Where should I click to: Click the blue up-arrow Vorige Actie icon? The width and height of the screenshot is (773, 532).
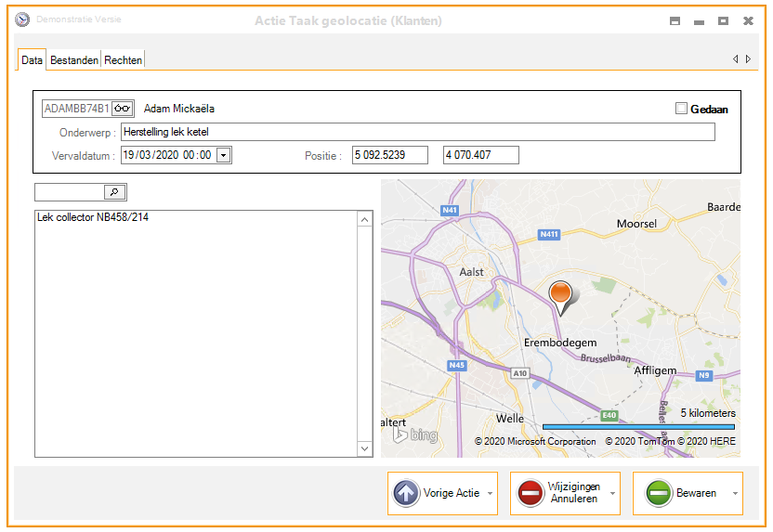click(406, 493)
